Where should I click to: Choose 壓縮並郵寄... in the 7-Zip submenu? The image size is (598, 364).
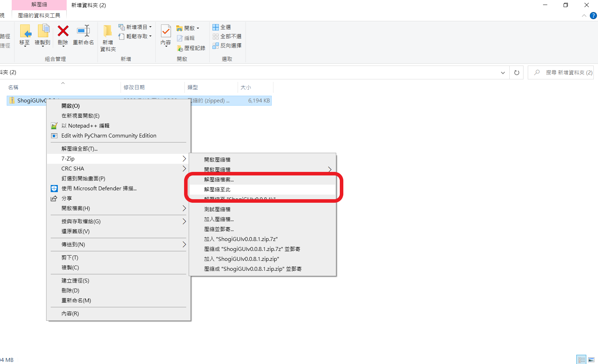click(262, 229)
